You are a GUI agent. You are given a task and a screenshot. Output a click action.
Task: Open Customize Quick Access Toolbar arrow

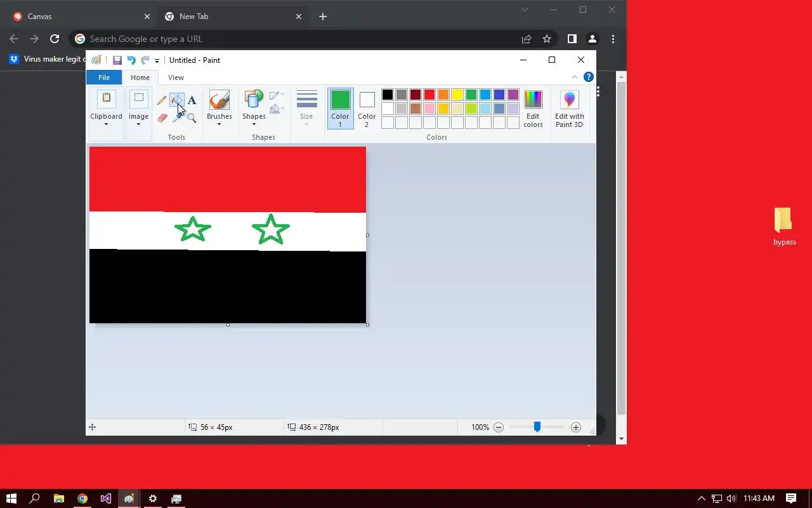(x=157, y=61)
